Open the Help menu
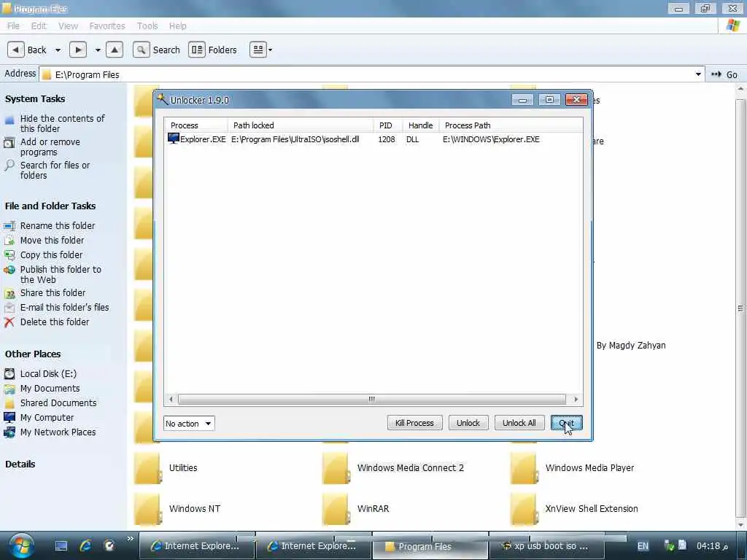 pos(178,26)
